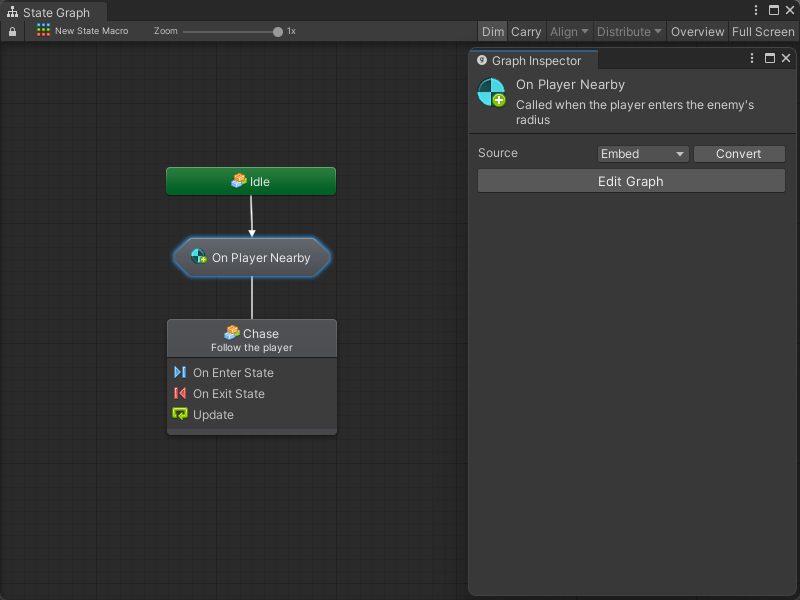This screenshot has height=600, width=800.
Task: Click the Chase state node icon
Action: (x=231, y=333)
